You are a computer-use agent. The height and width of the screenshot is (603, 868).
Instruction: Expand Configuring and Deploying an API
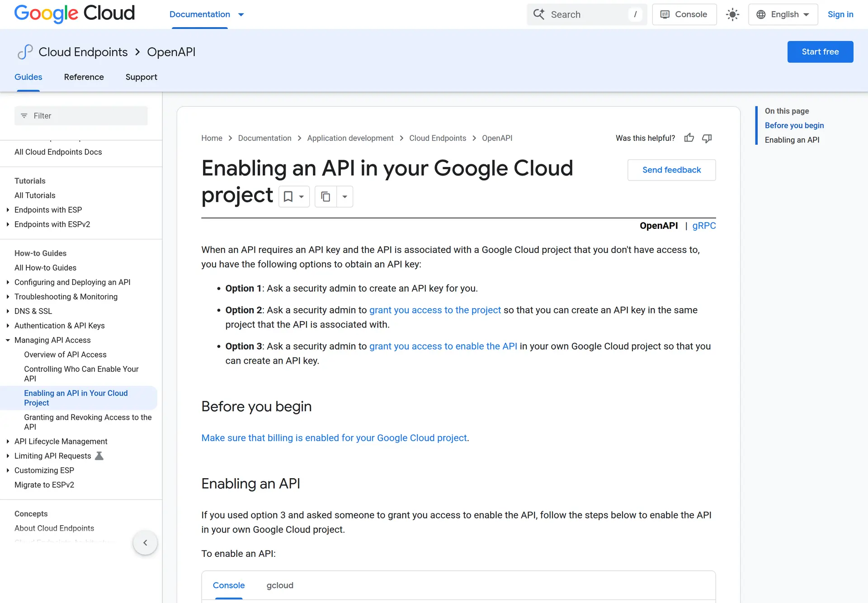point(8,282)
